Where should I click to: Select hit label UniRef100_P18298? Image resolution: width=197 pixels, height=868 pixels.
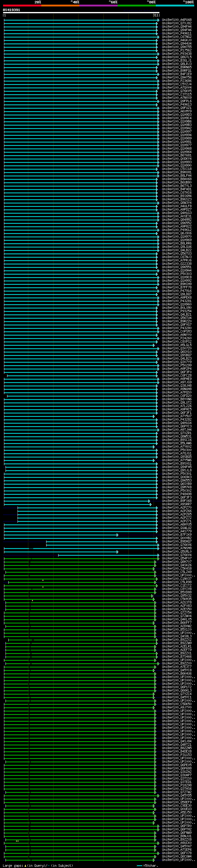point(177,785)
